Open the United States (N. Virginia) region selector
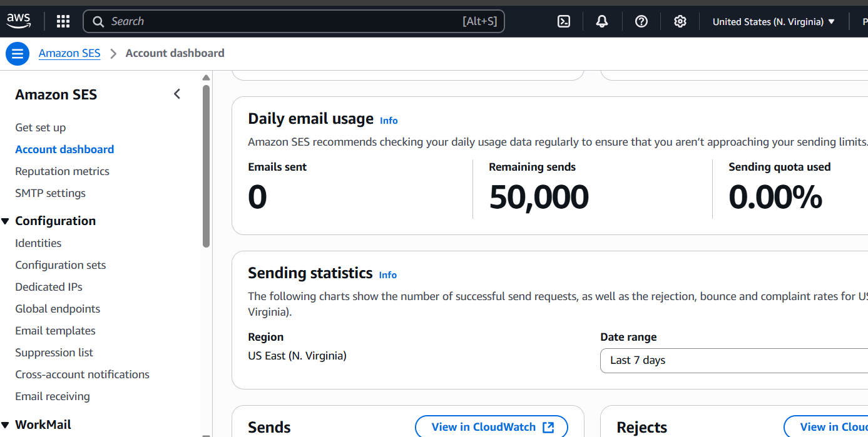Image resolution: width=868 pixels, height=437 pixels. point(774,21)
